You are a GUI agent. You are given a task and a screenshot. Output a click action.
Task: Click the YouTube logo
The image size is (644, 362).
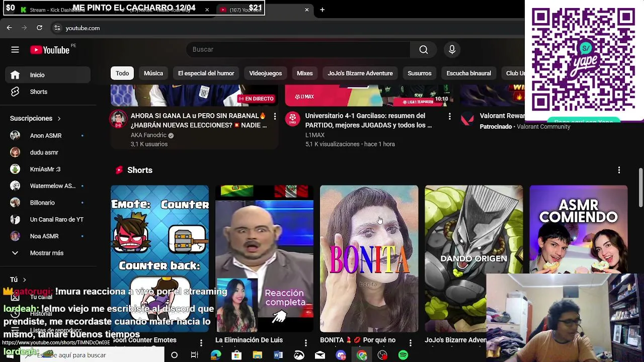coord(49,50)
